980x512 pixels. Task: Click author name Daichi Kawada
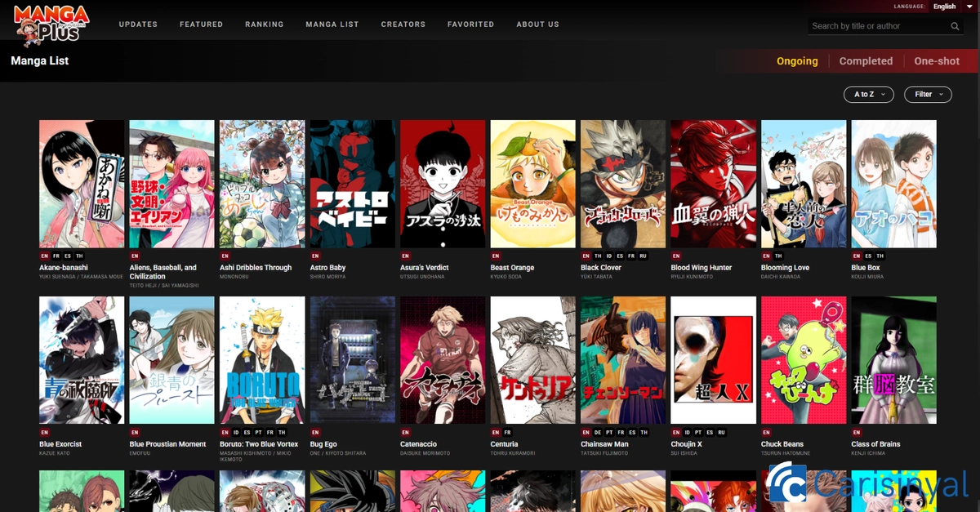(x=782, y=277)
